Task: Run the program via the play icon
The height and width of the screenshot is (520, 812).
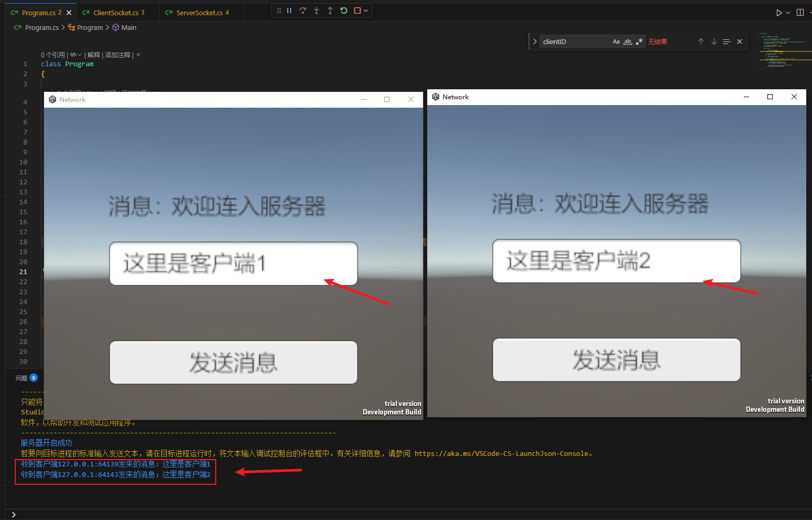Action: coord(779,12)
